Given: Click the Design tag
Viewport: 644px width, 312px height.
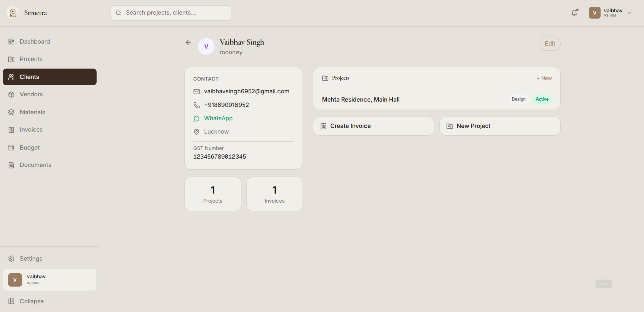Looking at the screenshot, I should coord(519,99).
